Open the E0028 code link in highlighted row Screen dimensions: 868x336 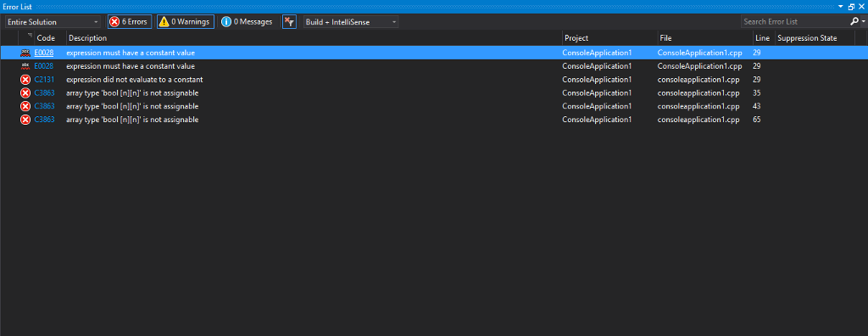tap(44, 53)
